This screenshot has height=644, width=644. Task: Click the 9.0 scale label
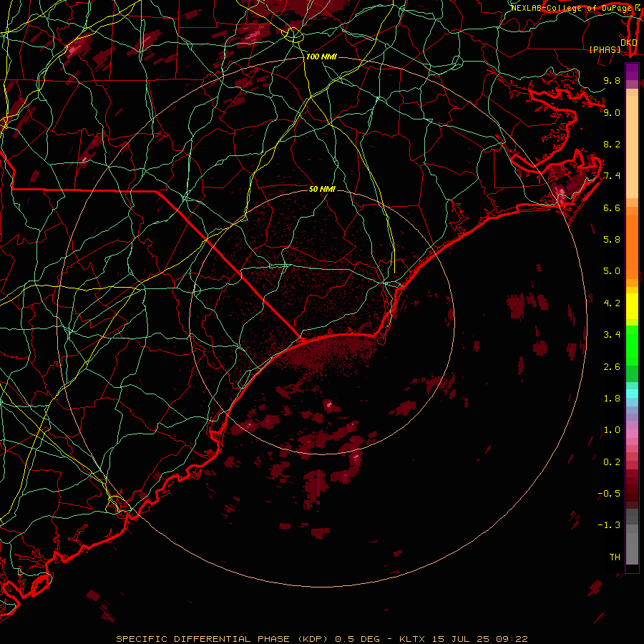click(x=612, y=112)
